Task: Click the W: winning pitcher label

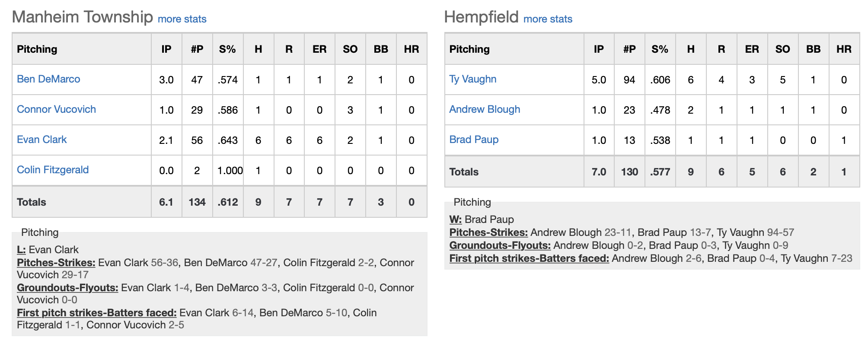Action: (x=456, y=219)
